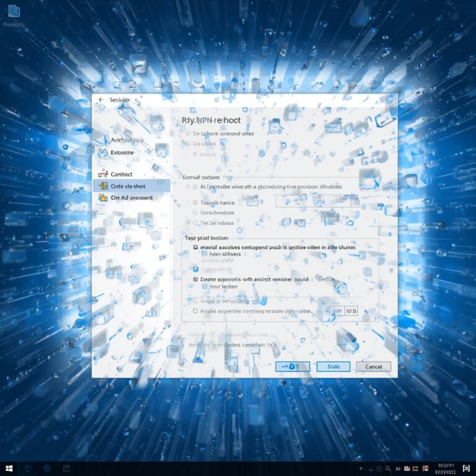476x476 pixels.
Task: Click the rightmost red tray icon before the clock
Action: click(426, 469)
